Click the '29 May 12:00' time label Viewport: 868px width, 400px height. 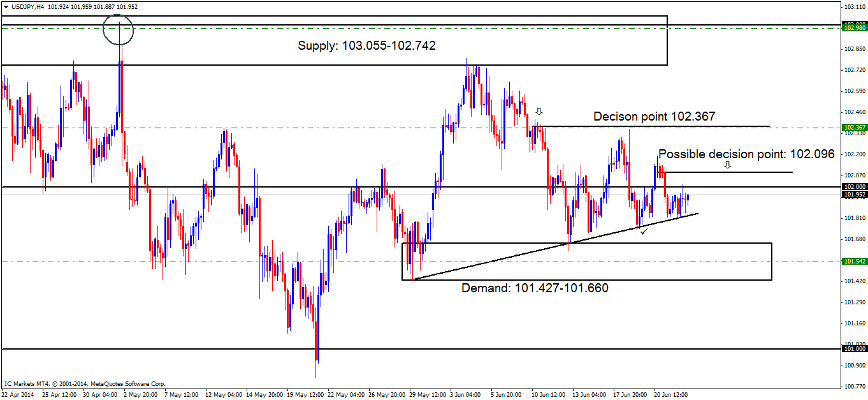pyautogui.click(x=428, y=394)
